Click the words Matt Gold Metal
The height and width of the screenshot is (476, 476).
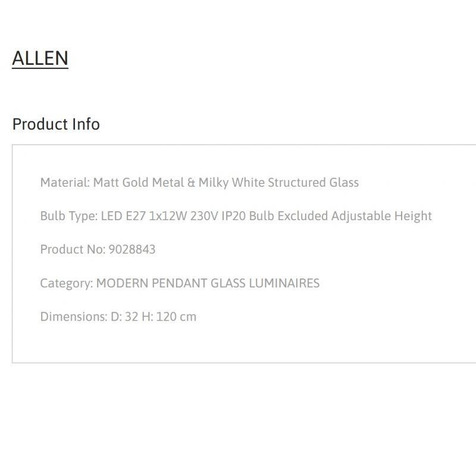(x=139, y=183)
